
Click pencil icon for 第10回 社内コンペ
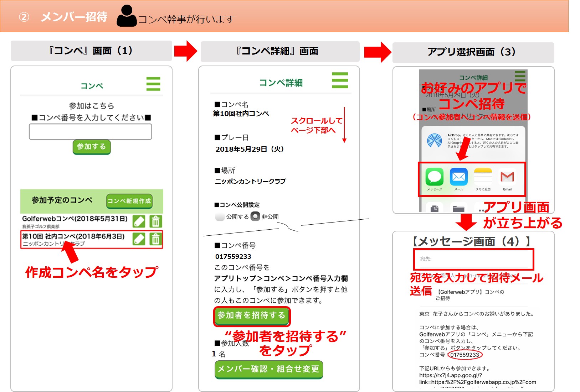coord(139,239)
